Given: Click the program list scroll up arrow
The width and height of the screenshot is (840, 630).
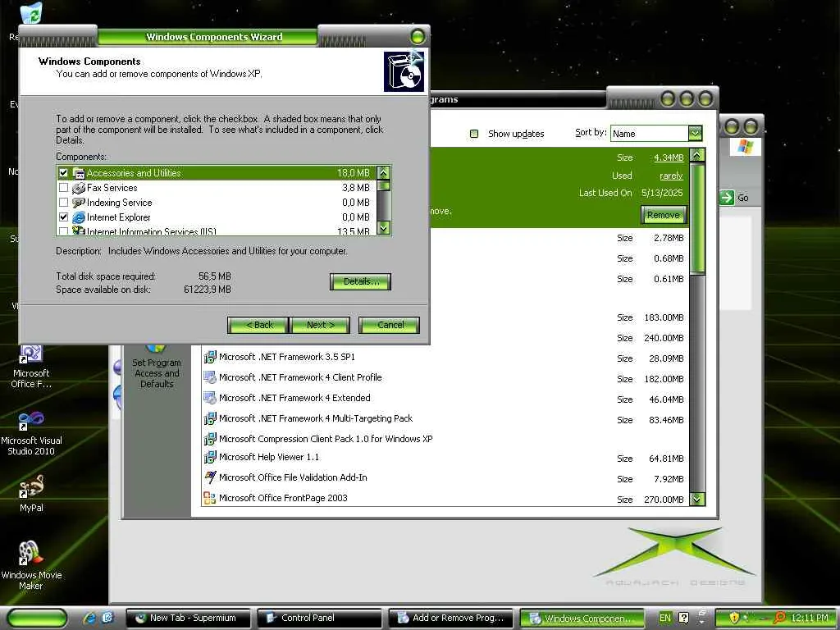Looking at the screenshot, I should coord(697,155).
